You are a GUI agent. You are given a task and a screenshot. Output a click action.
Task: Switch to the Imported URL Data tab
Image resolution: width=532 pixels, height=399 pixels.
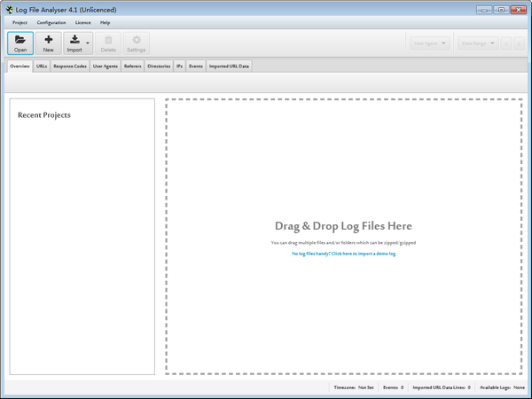229,66
